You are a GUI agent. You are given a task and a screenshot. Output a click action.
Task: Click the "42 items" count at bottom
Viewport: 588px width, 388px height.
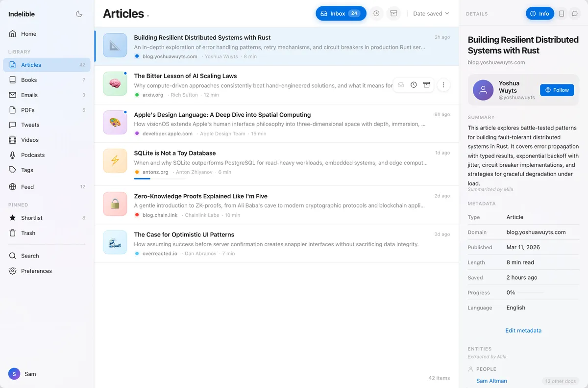pos(439,378)
